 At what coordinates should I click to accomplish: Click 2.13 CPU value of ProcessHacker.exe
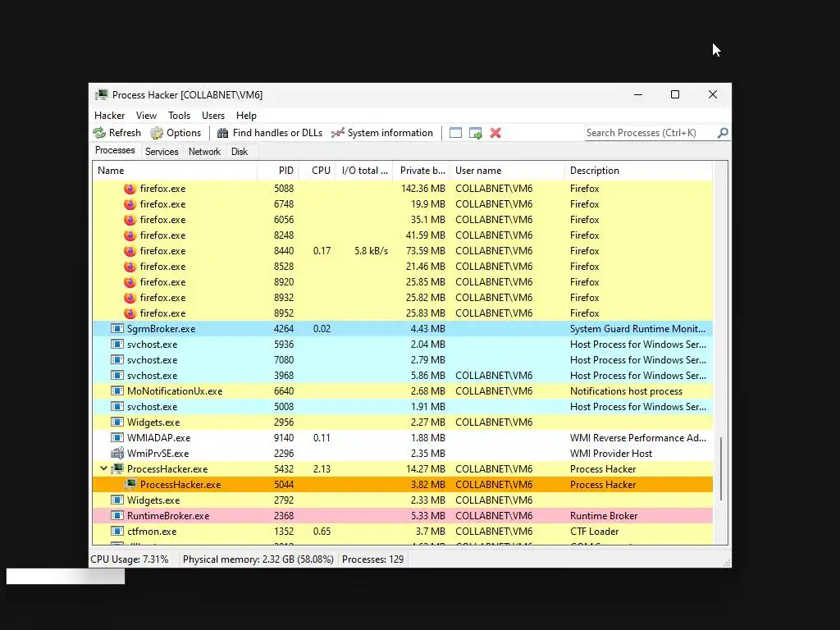point(322,468)
